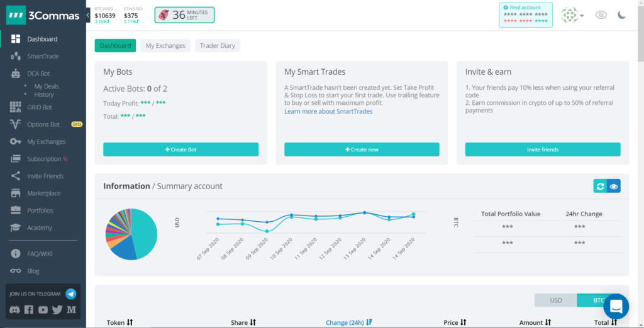644x328 pixels.
Task: Toggle hide balances crossed-eye icon
Action: point(601,15)
